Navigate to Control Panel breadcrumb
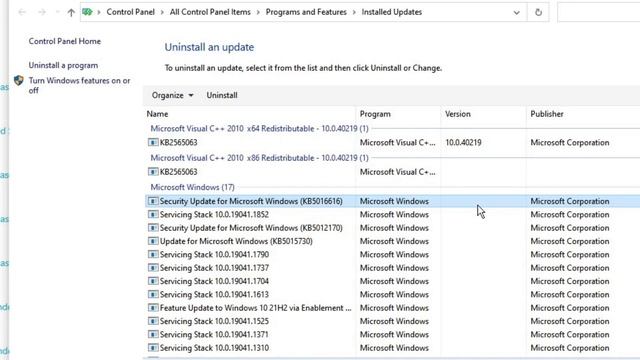The width and height of the screenshot is (640, 360). click(131, 12)
